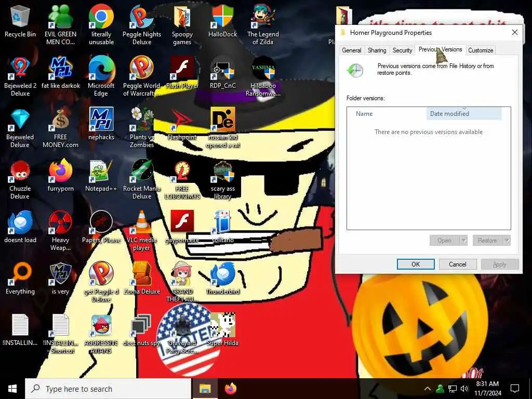Expand the Restore button dropdown arrow

click(507, 241)
